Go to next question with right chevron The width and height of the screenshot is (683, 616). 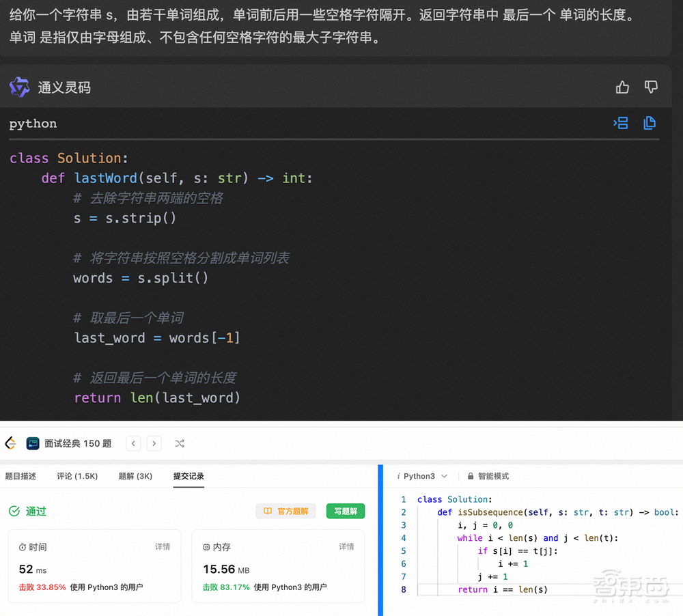click(x=154, y=443)
